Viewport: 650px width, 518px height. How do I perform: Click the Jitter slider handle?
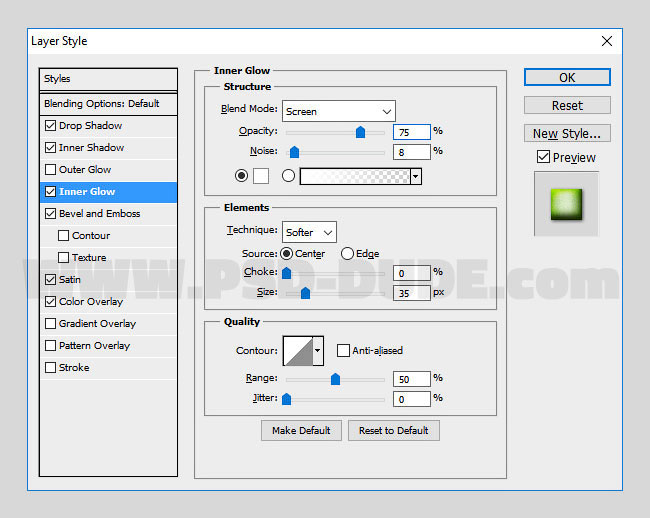click(286, 399)
